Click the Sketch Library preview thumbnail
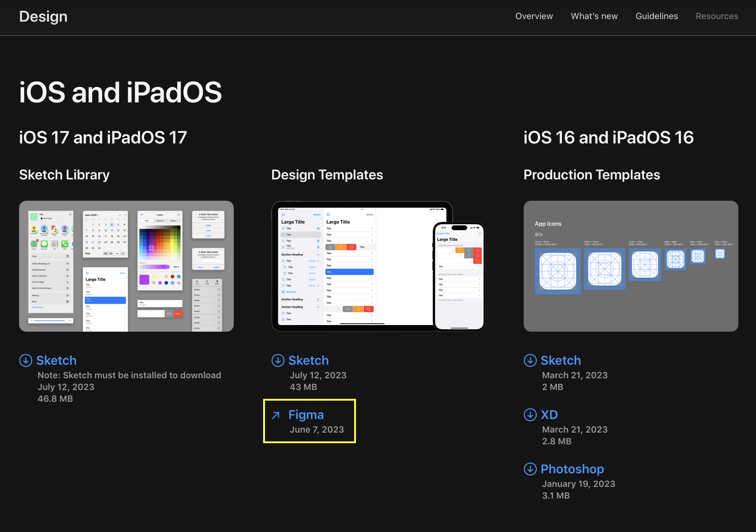The height and width of the screenshot is (532, 756). point(126,266)
